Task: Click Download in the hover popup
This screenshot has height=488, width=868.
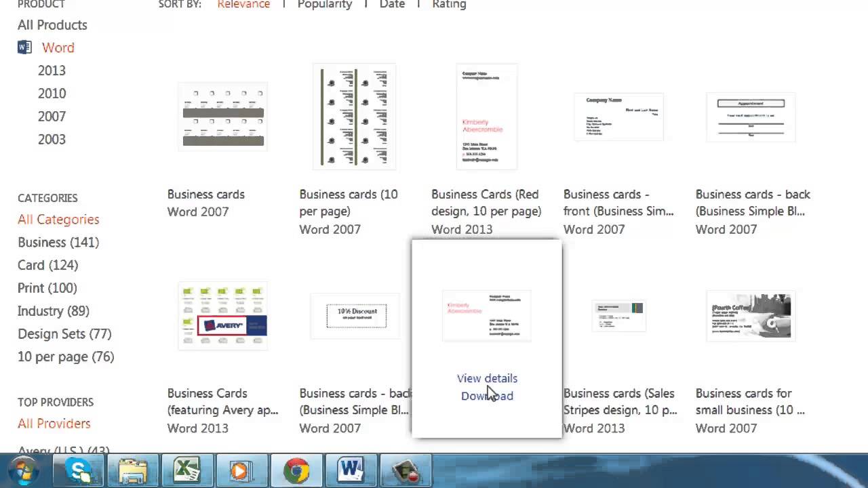Action: pyautogui.click(x=487, y=396)
